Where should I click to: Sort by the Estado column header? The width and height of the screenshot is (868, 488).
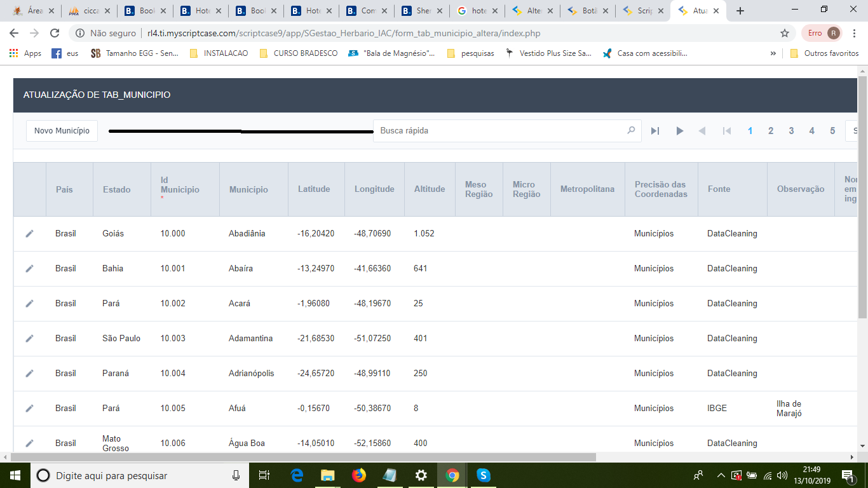click(x=117, y=189)
